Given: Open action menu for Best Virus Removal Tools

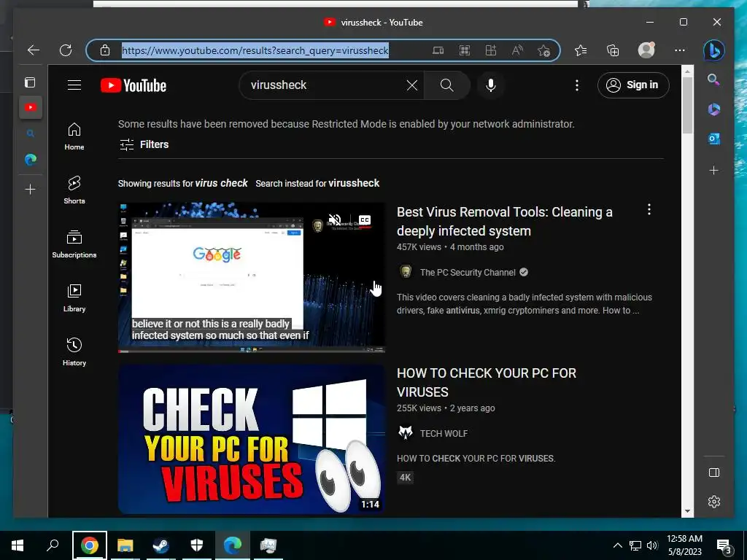Looking at the screenshot, I should pyautogui.click(x=649, y=209).
